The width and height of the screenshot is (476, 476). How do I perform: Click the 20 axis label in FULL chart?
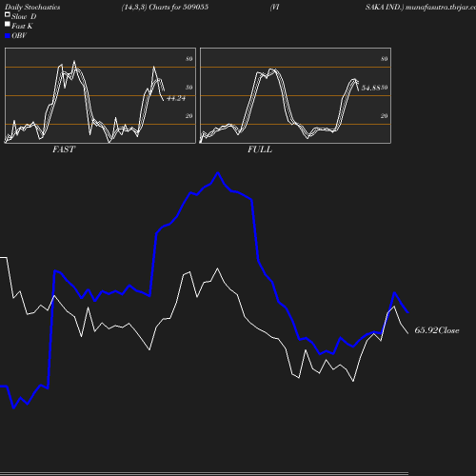(x=385, y=116)
